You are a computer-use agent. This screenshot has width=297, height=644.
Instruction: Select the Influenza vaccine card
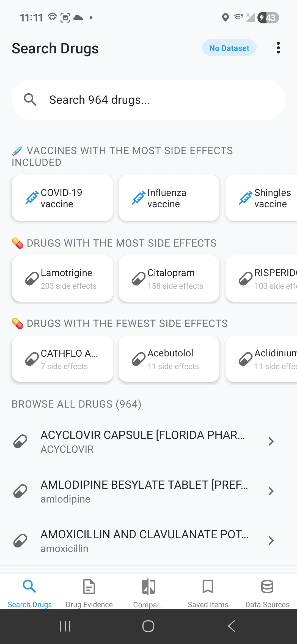pyautogui.click(x=169, y=198)
